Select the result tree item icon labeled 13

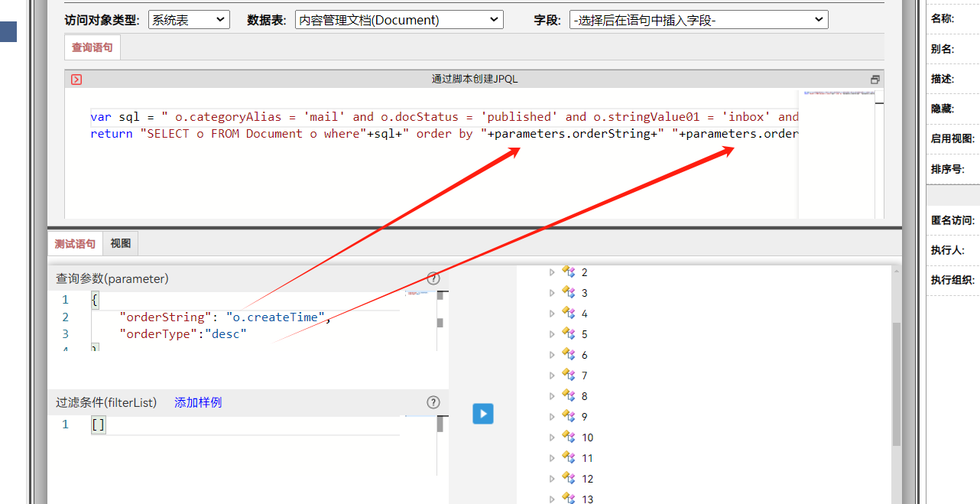(x=569, y=499)
